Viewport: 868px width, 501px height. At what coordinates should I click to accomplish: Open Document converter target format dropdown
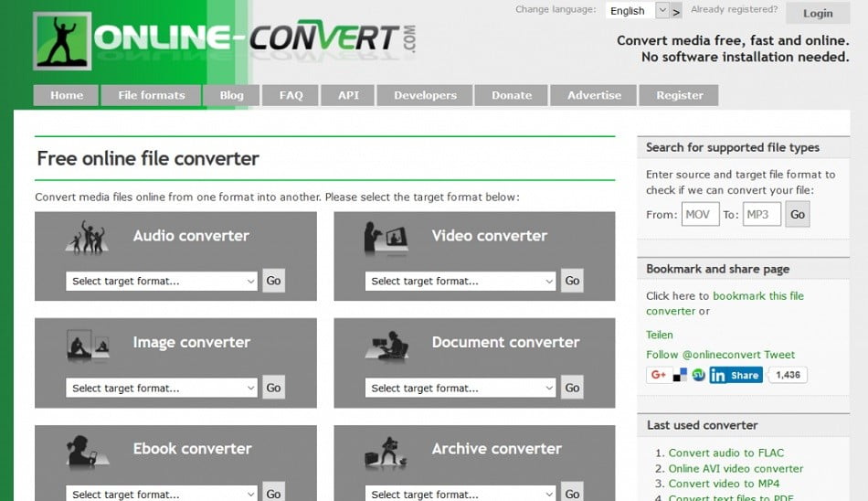[460, 388]
